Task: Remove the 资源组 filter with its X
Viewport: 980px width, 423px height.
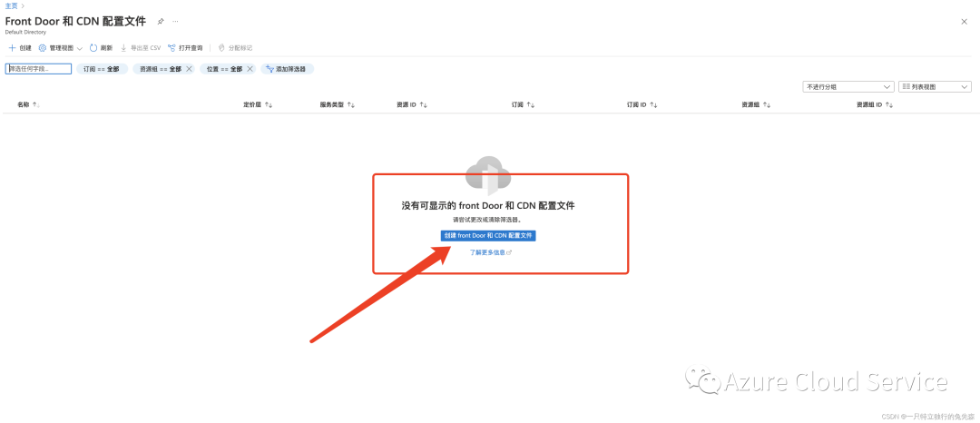Action: point(190,69)
